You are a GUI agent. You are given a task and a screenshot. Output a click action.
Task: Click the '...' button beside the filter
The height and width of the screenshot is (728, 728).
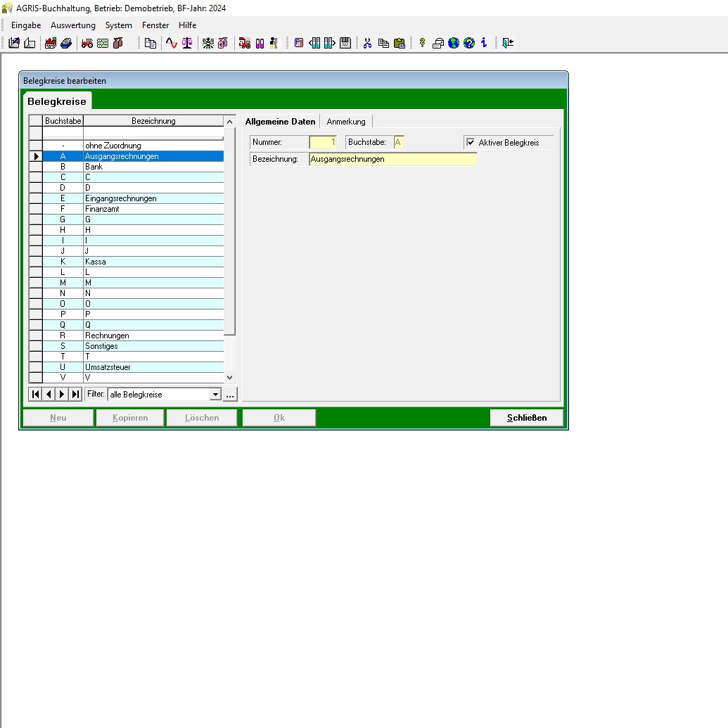(230, 395)
